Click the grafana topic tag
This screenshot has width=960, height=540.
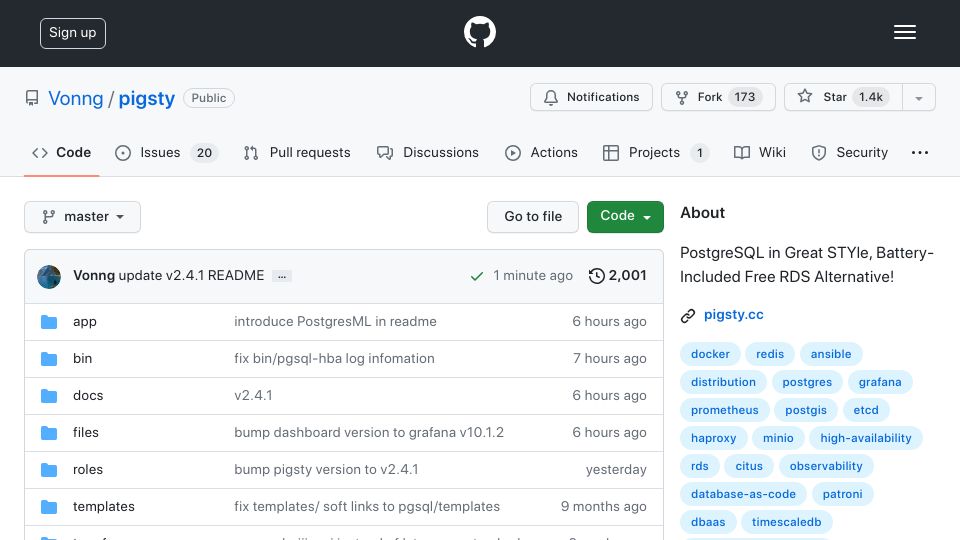[x=880, y=383]
